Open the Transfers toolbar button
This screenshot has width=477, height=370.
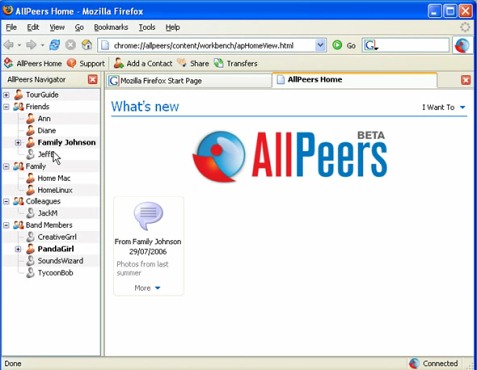pos(236,63)
